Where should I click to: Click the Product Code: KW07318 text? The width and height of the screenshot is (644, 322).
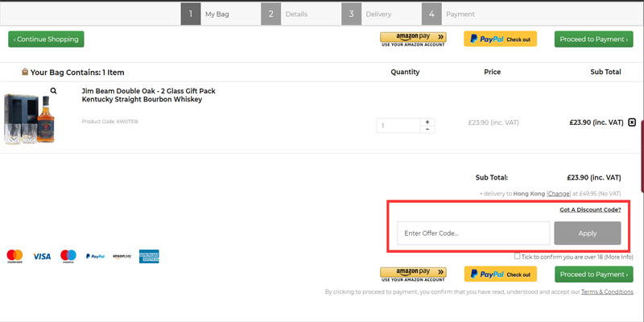pyautogui.click(x=109, y=122)
